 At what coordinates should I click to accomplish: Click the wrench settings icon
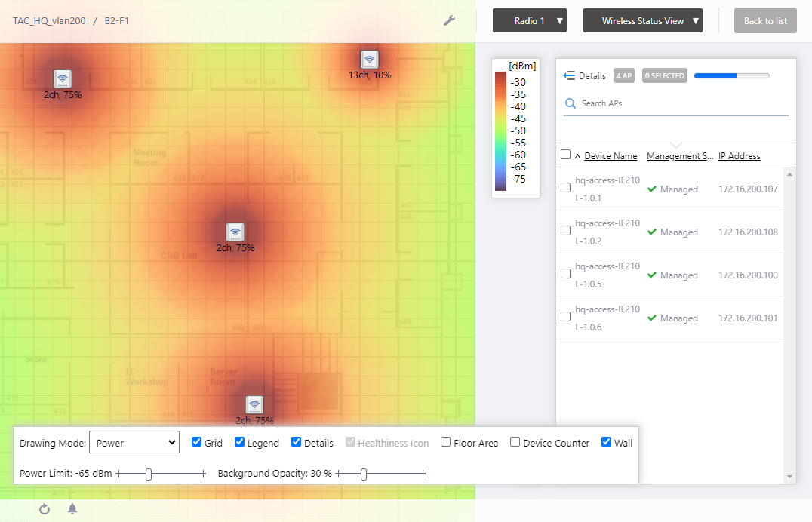(x=449, y=20)
